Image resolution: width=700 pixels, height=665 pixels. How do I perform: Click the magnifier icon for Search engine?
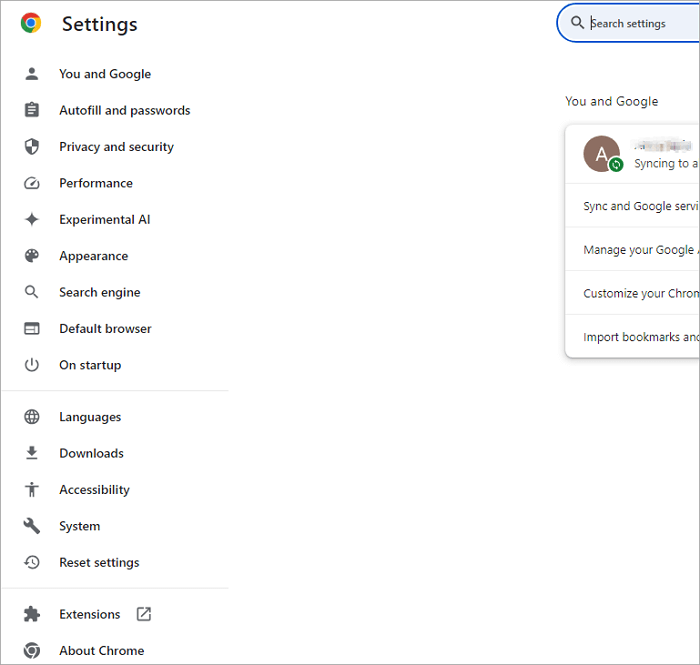point(32,292)
